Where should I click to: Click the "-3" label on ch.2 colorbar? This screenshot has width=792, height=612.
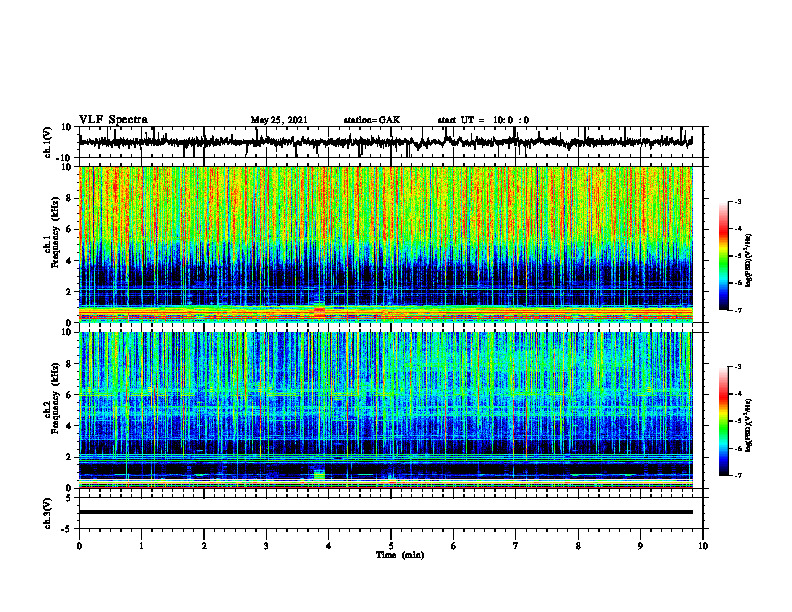pos(738,367)
